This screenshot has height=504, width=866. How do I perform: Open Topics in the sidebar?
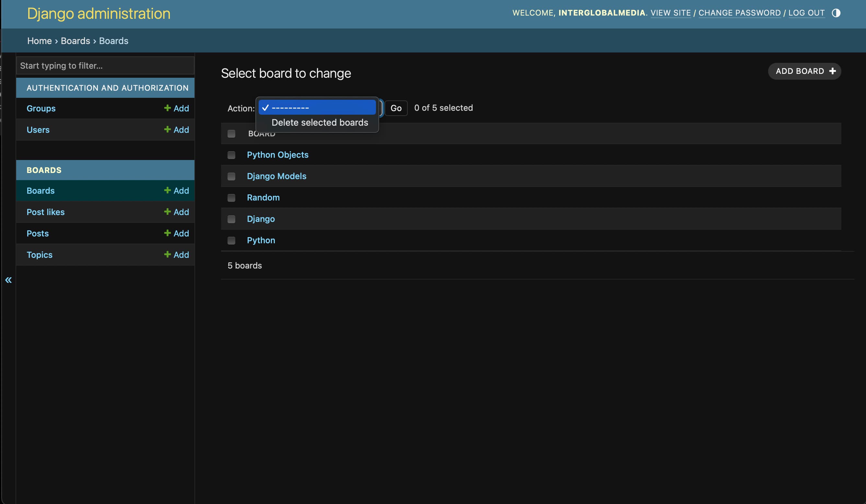[x=40, y=254]
